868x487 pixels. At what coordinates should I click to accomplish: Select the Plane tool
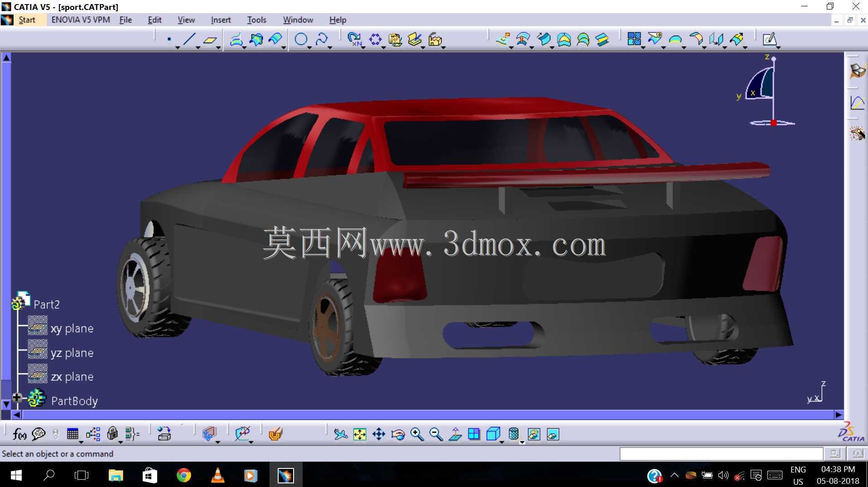pyautogui.click(x=209, y=40)
